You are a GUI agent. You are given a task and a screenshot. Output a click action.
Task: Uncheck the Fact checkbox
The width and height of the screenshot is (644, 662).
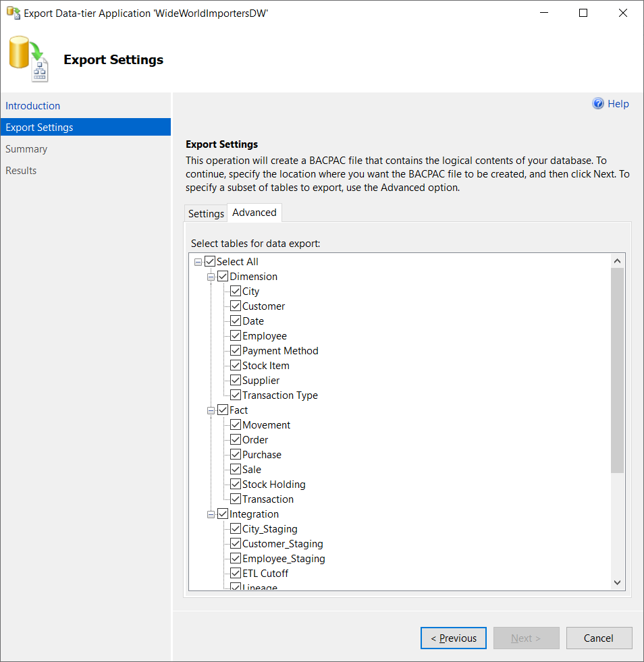pos(223,410)
